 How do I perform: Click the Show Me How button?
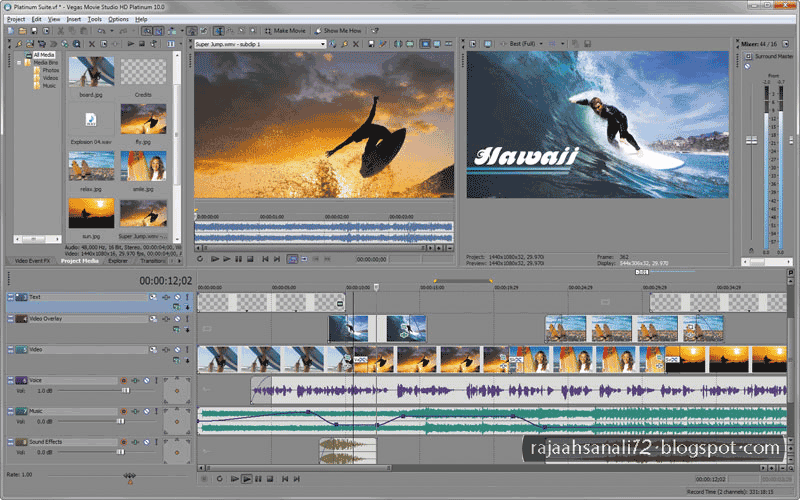point(338,31)
